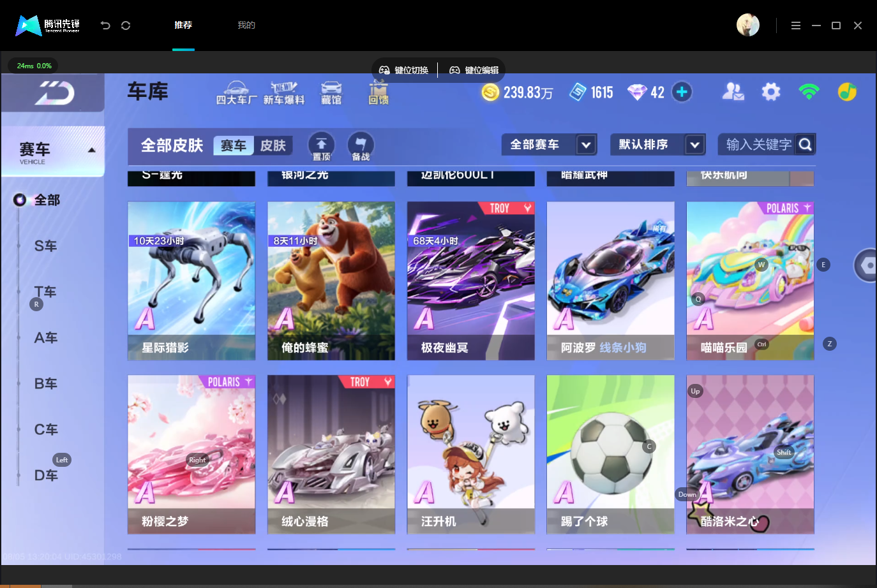This screenshot has height=588, width=877.
Task: Click the back arrow in title bar
Action: pyautogui.click(x=105, y=26)
